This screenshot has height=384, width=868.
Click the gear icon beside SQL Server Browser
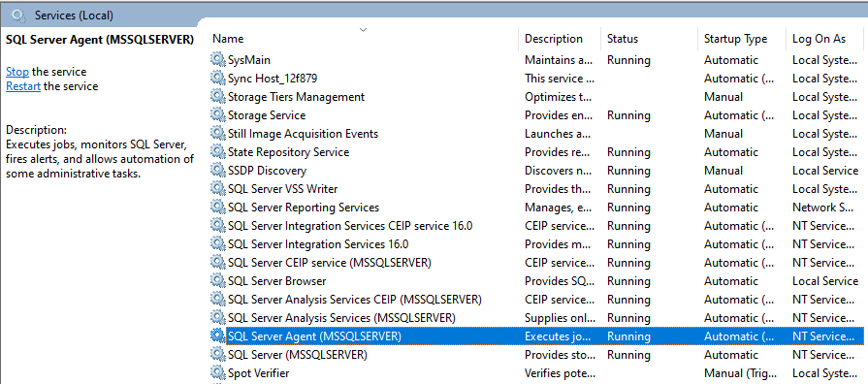coord(218,281)
